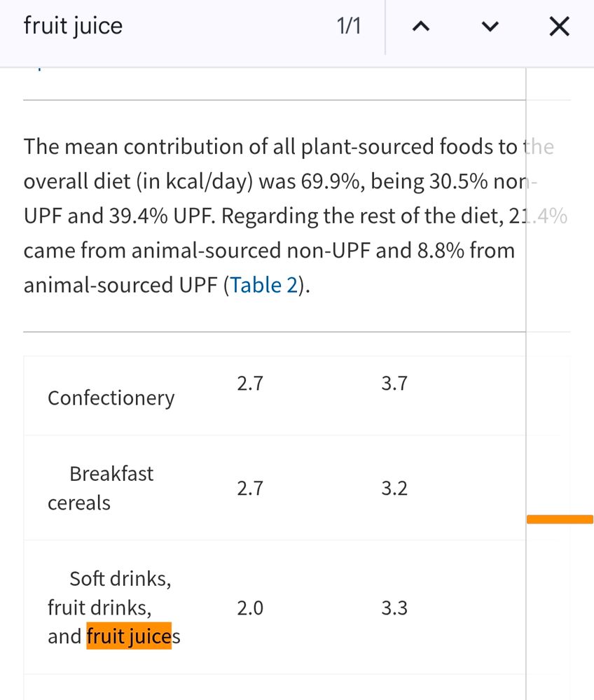Close the find-in-page bar
Image resolution: width=594 pixels, height=700 pixels.
click(558, 27)
